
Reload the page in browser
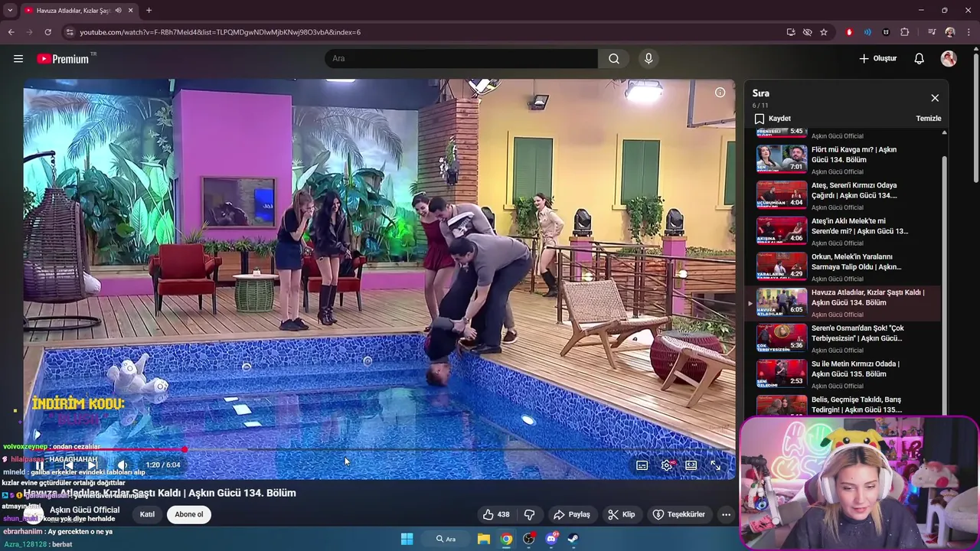click(x=47, y=32)
